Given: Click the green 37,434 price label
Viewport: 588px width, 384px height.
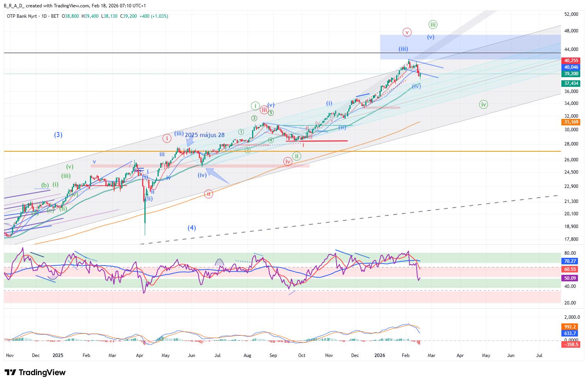Looking at the screenshot, I should (571, 83).
